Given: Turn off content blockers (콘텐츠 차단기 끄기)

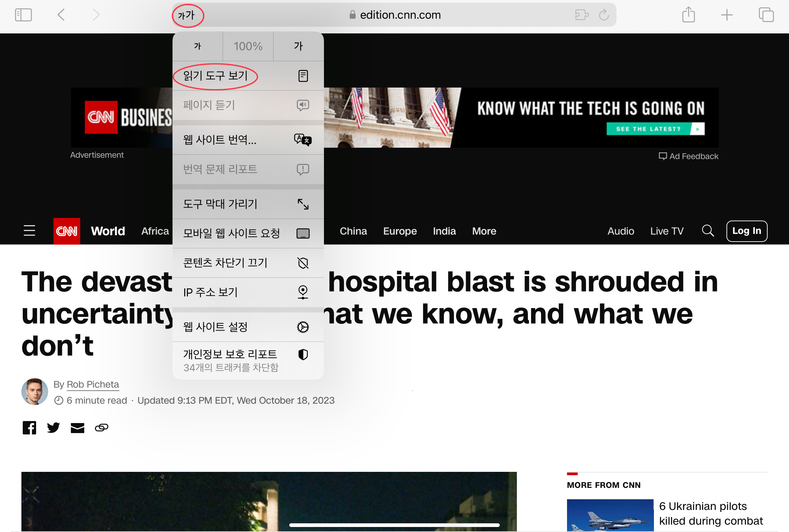Looking at the screenshot, I should coord(248,263).
